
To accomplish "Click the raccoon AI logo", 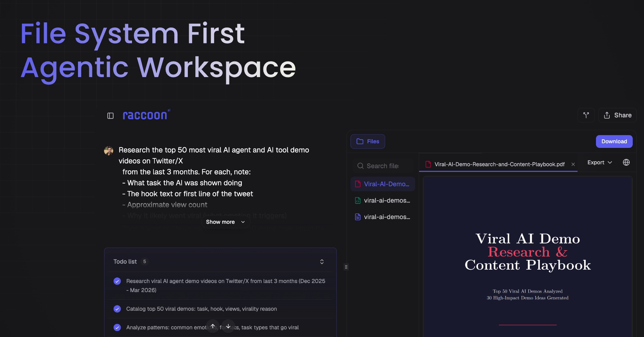I will click(x=146, y=115).
